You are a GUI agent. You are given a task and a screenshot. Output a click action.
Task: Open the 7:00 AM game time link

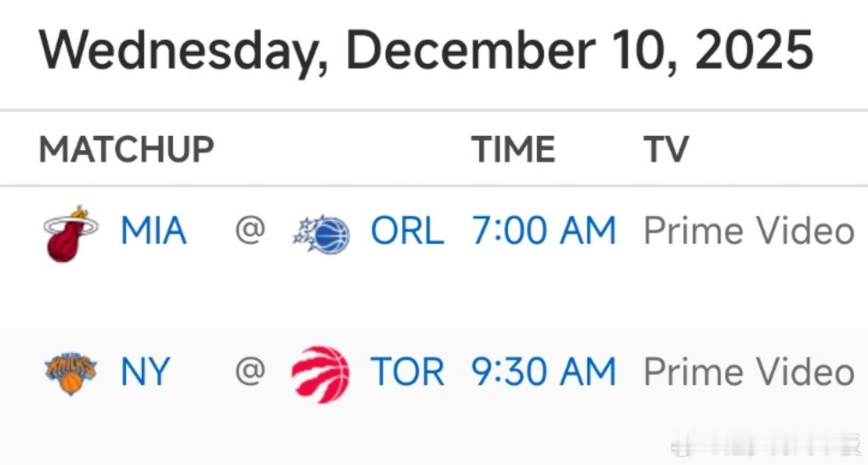(x=544, y=231)
